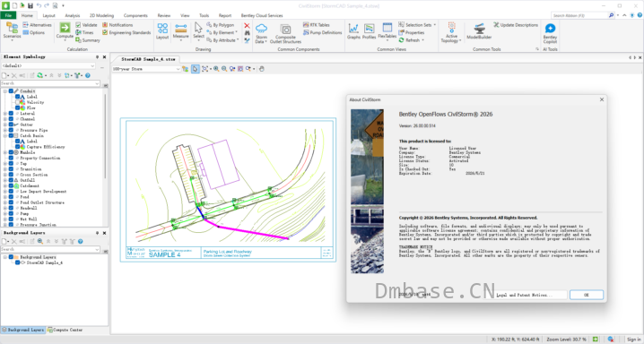Screen dimensions: 644x344
Task: Uncheck the StormCAD Sample_4 background layer checkbox
Action: point(18,262)
